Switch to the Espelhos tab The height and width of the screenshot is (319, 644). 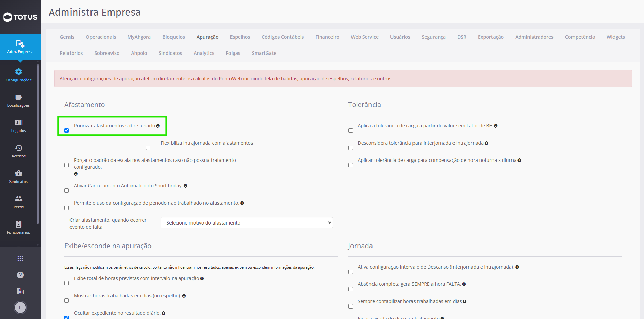[x=240, y=37]
